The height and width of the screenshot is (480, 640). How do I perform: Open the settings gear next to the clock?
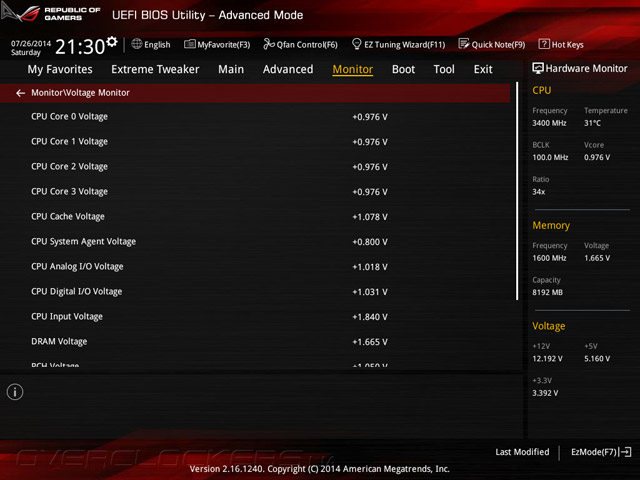[112, 42]
